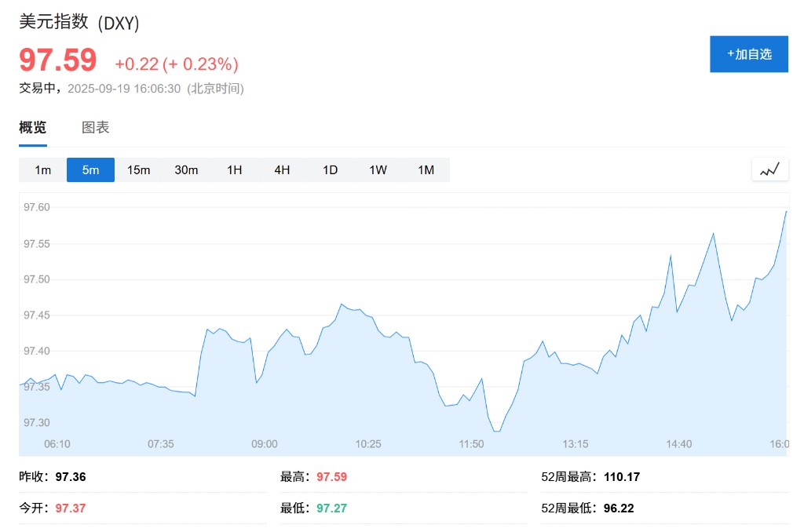Select the highlighted 5m interval
This screenshot has width=804, height=532.
tap(90, 170)
